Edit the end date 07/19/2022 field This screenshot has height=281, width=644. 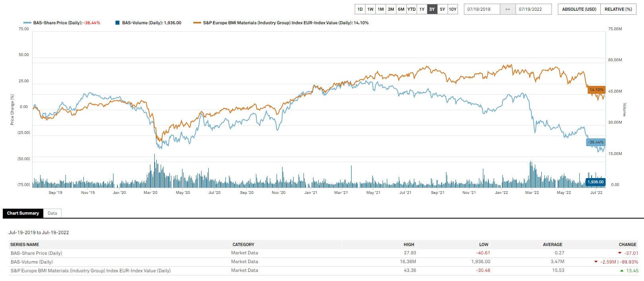tap(533, 9)
